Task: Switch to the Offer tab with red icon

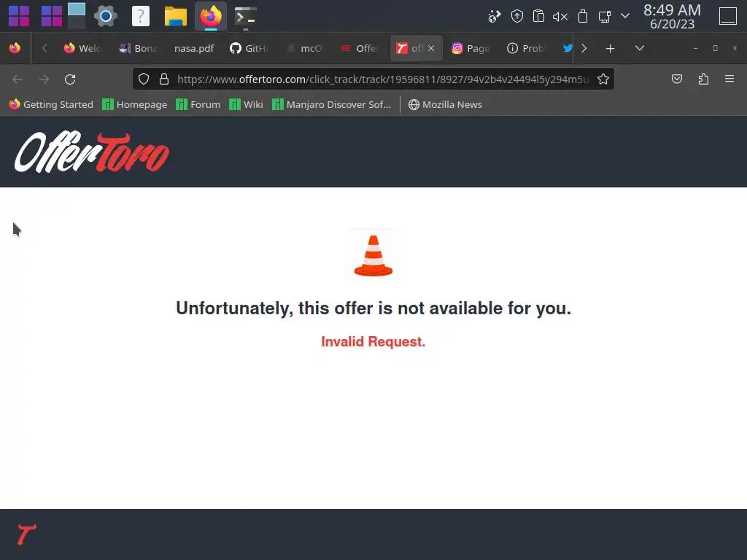Action: pos(360,48)
